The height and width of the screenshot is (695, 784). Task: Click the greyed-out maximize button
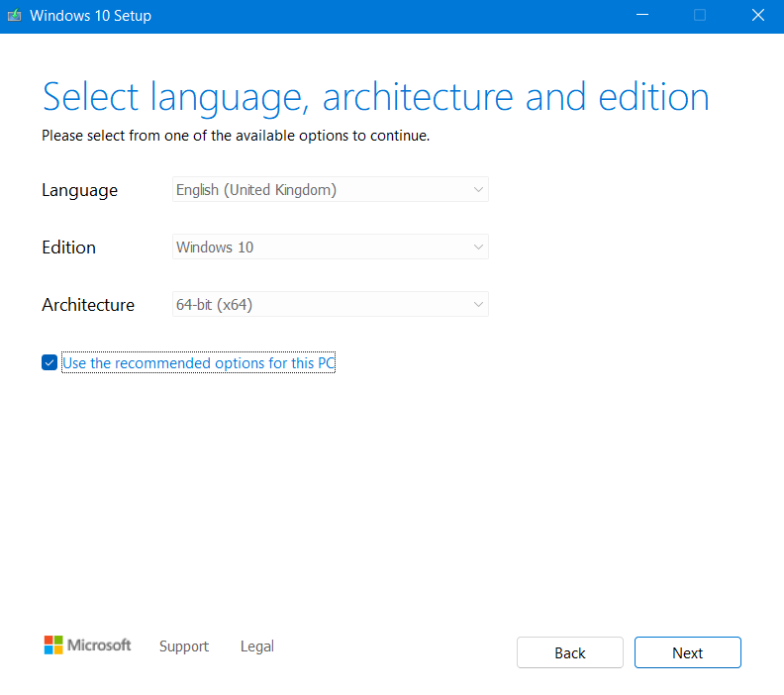point(700,16)
